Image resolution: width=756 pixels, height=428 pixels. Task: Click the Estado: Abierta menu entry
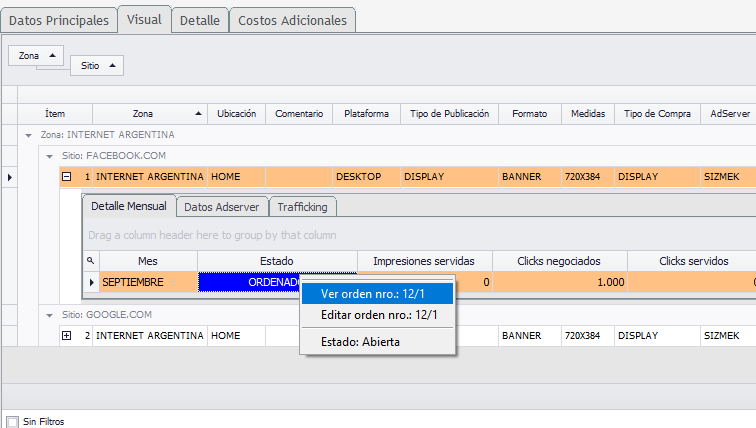click(x=360, y=341)
